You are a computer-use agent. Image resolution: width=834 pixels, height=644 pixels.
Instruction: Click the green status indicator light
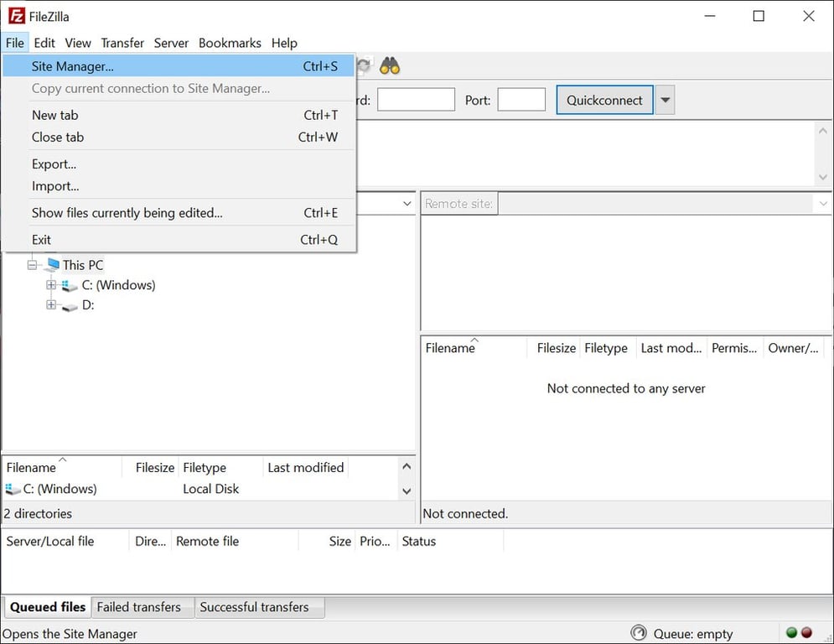[x=791, y=633]
